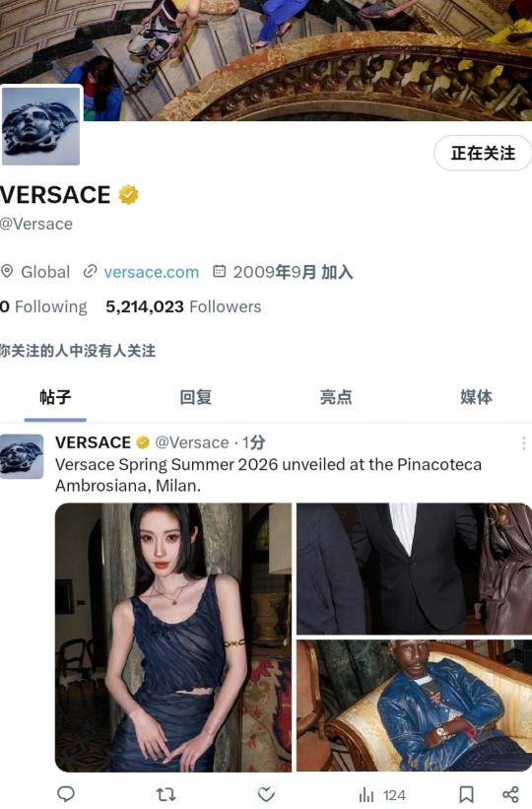Open the reply comment icon under the post
This screenshot has width=532, height=809.
[66, 793]
